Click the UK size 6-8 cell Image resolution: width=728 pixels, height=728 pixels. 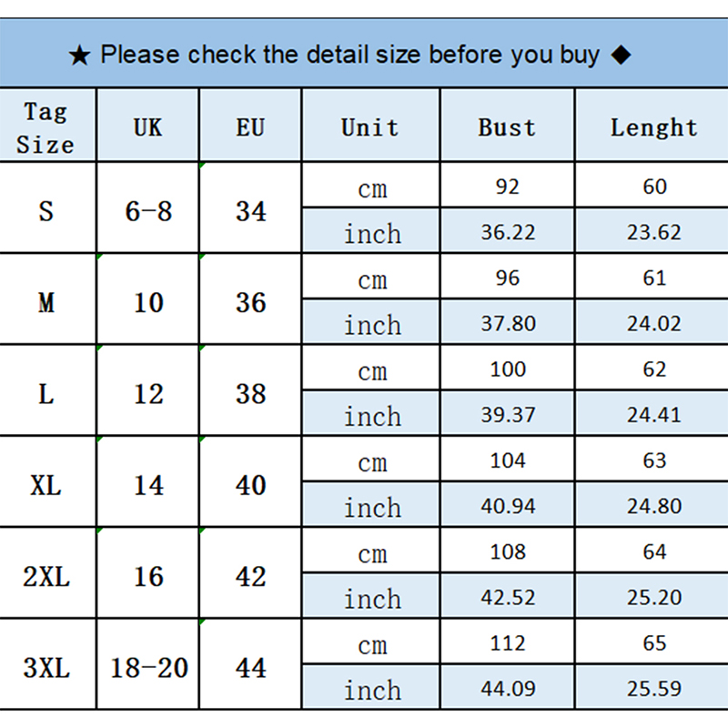tap(148, 211)
